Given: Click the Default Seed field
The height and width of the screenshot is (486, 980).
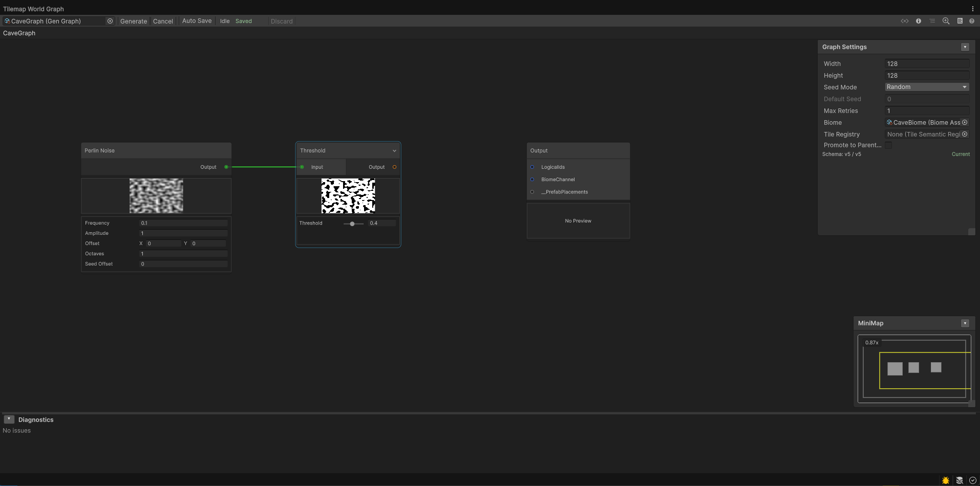Looking at the screenshot, I should point(927,99).
